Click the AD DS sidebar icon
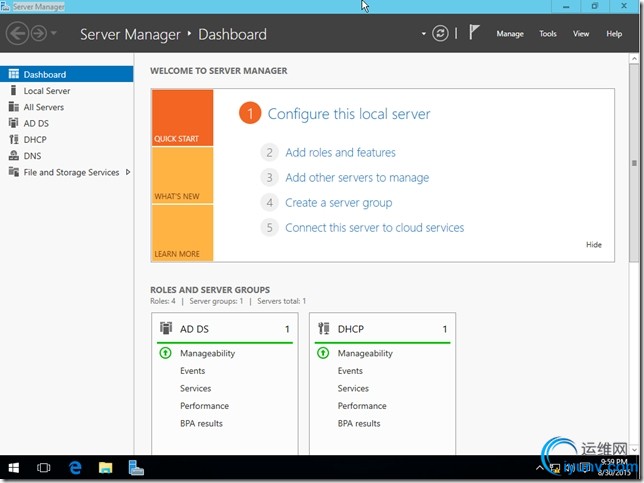This screenshot has width=644, height=483. [14, 123]
